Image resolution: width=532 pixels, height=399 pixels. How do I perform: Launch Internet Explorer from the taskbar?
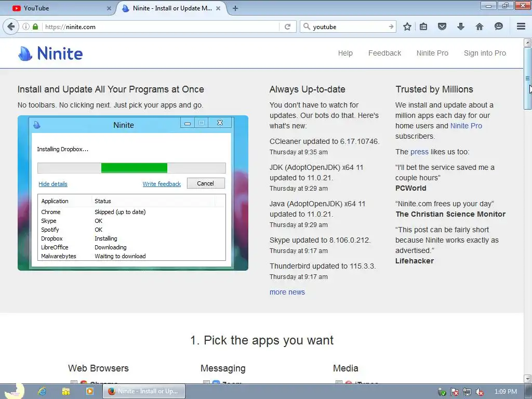(42, 391)
